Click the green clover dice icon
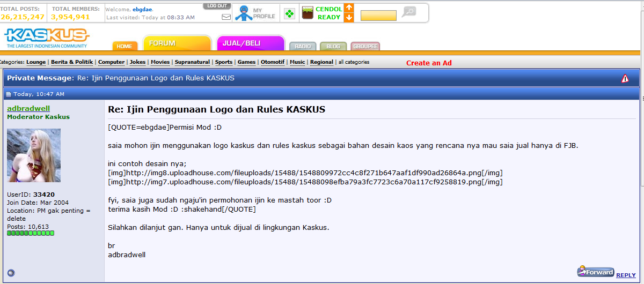Image resolution: width=644 pixels, height=284 pixels. click(289, 14)
